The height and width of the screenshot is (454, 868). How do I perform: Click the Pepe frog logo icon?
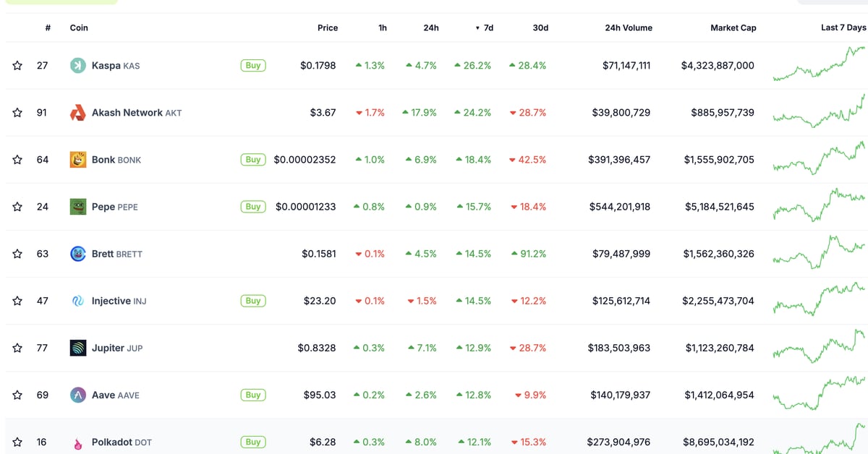tap(78, 207)
